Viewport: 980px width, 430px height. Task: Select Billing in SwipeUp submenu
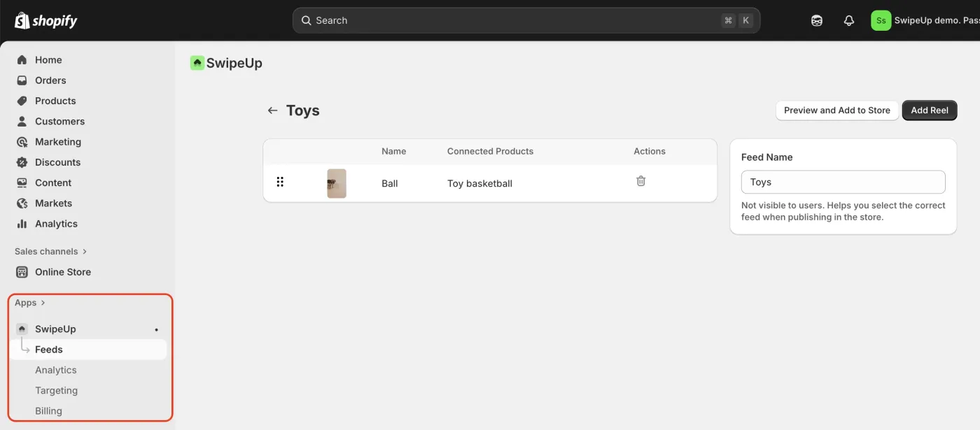click(48, 410)
